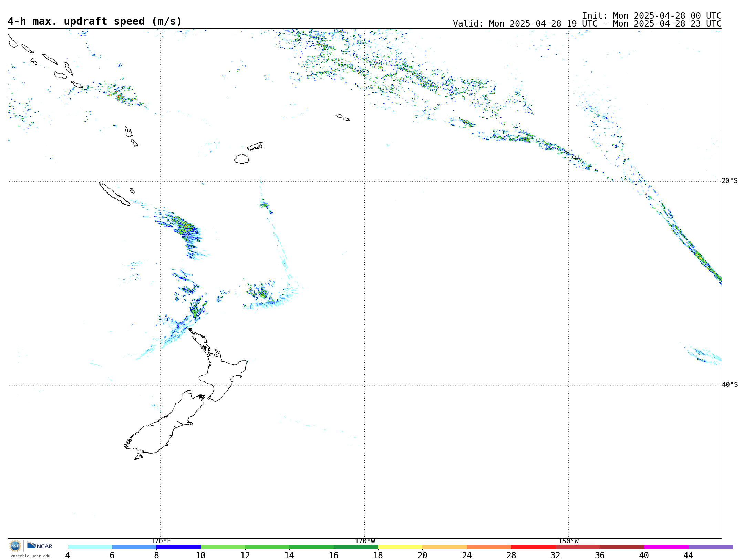Open the ensemble.ucar.edu link text
Viewport: 744px width, 560px height.
[30, 556]
